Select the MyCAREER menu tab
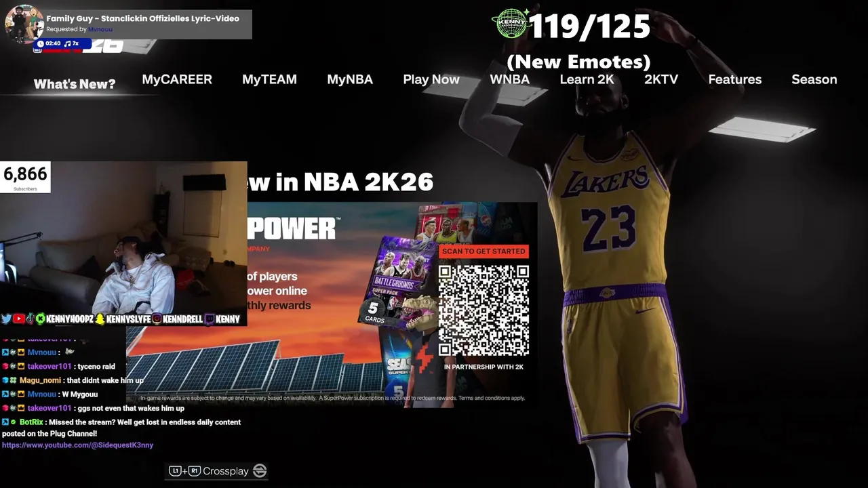868x488 pixels. (177, 79)
